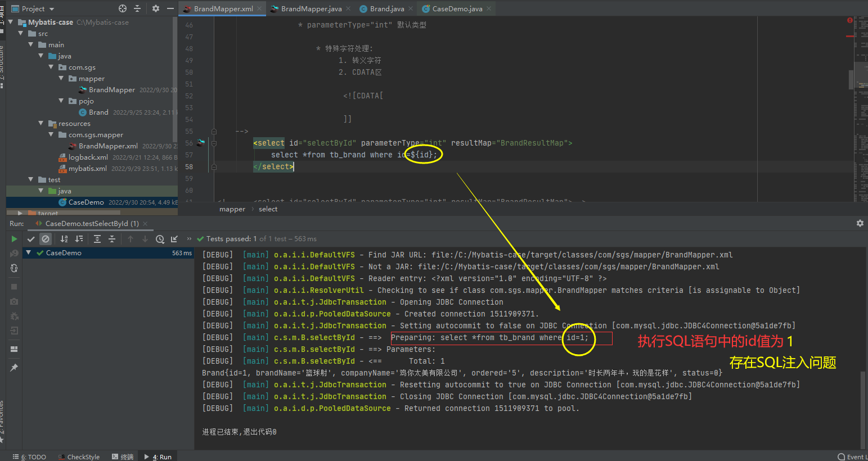Open Run panel settings gear
The width and height of the screenshot is (868, 461).
click(x=860, y=223)
